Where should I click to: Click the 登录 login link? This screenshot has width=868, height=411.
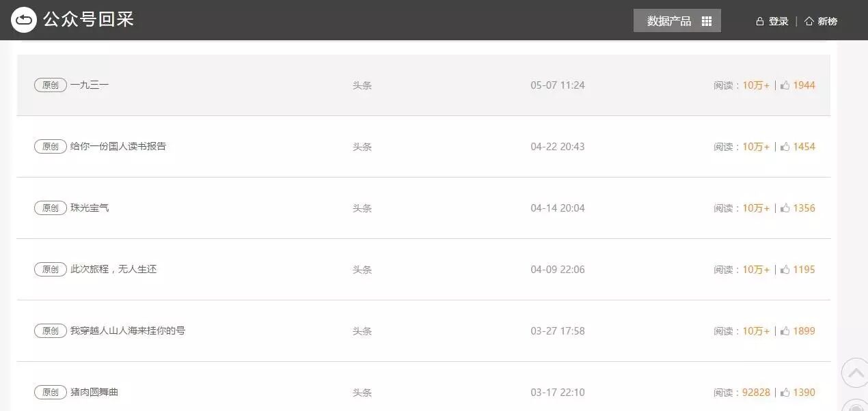coord(778,21)
